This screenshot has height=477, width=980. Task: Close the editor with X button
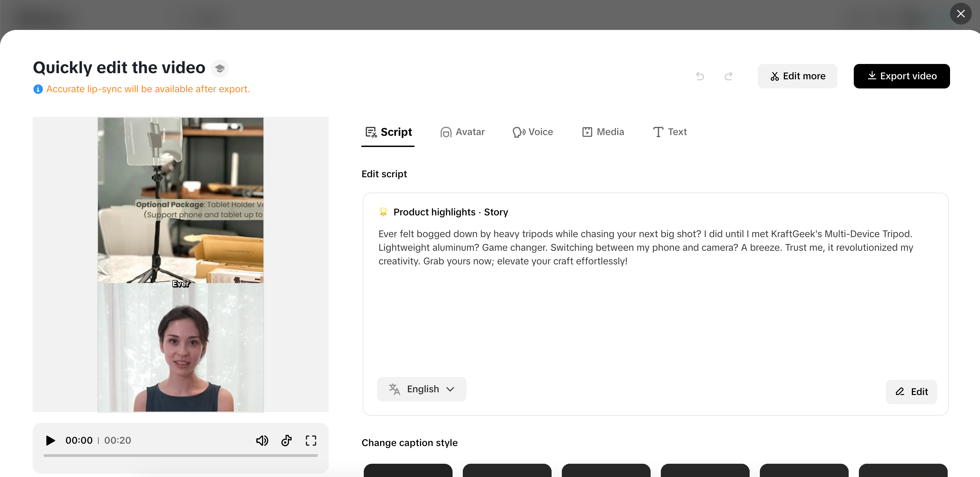pyautogui.click(x=961, y=14)
